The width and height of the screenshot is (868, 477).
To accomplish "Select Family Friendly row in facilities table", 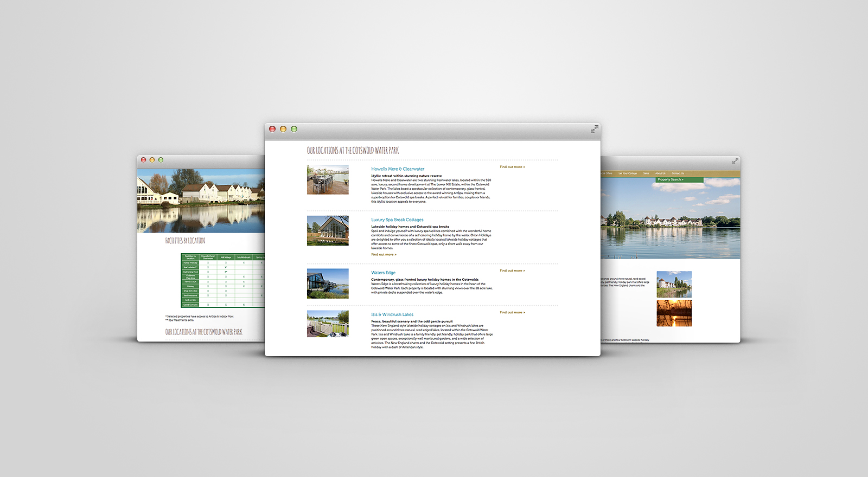I will point(222,263).
